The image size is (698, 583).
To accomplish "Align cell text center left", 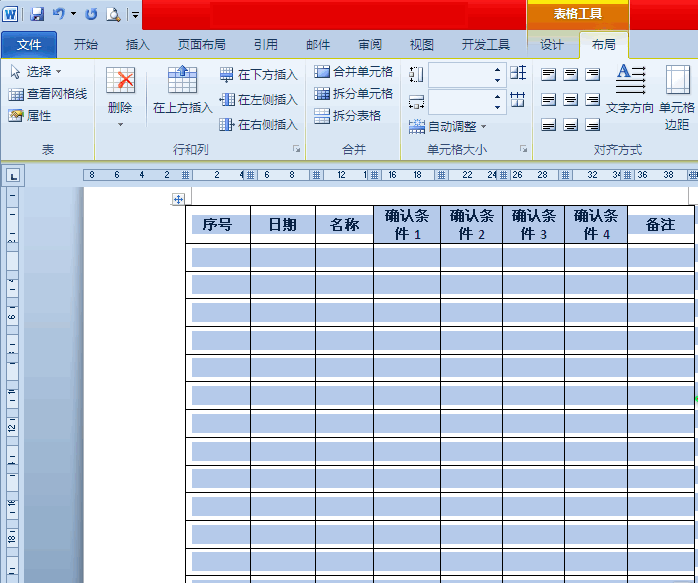I will (548, 100).
